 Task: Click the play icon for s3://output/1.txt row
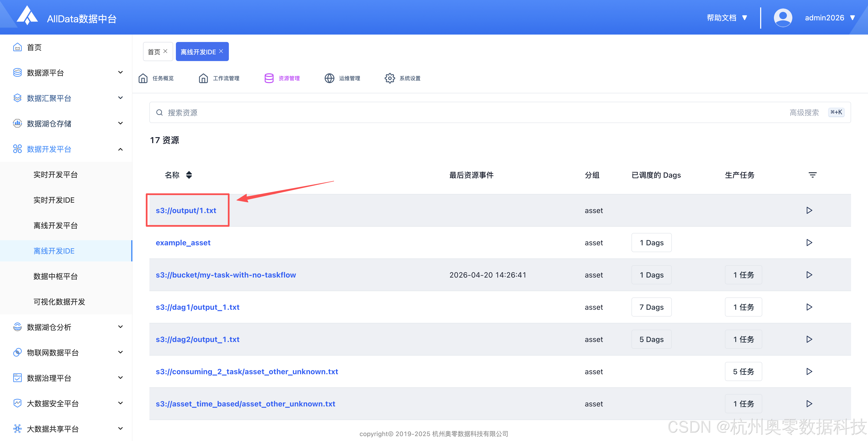(809, 210)
